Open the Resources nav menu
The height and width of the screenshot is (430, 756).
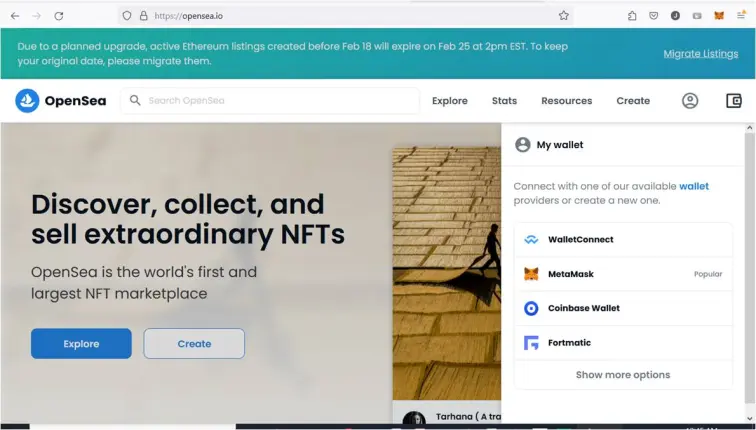click(567, 101)
